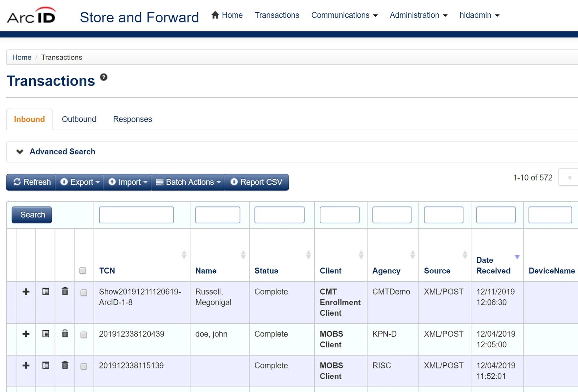Screen dimensions: 578x392
Task: Sort by Status column sort arrows
Action: coord(309,255)
